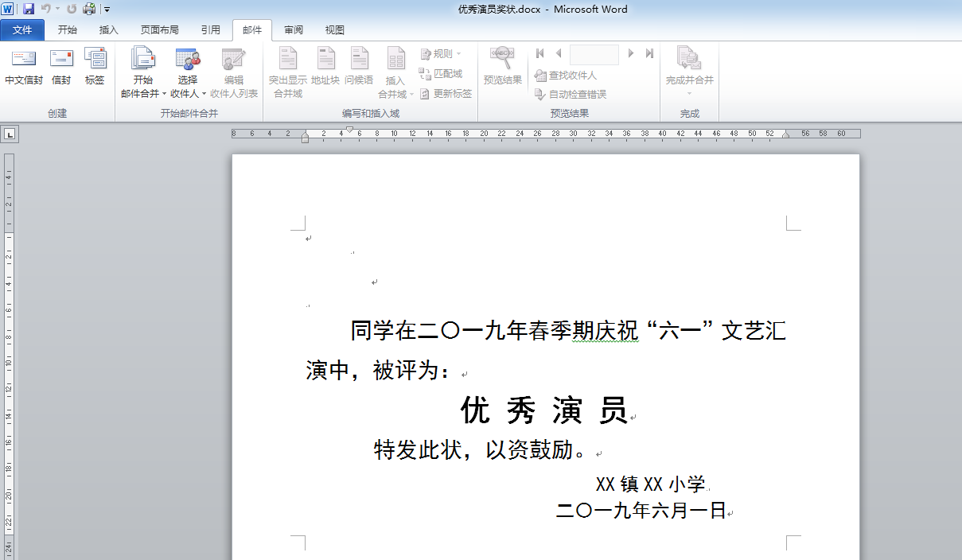This screenshot has height=560, width=962.
Task: Open the 文件 tab
Action: [23, 30]
